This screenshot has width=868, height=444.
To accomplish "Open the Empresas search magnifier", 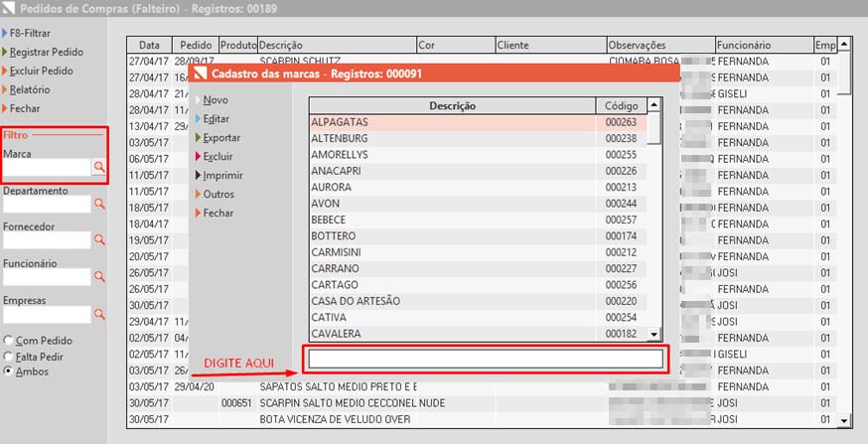I will [x=99, y=314].
